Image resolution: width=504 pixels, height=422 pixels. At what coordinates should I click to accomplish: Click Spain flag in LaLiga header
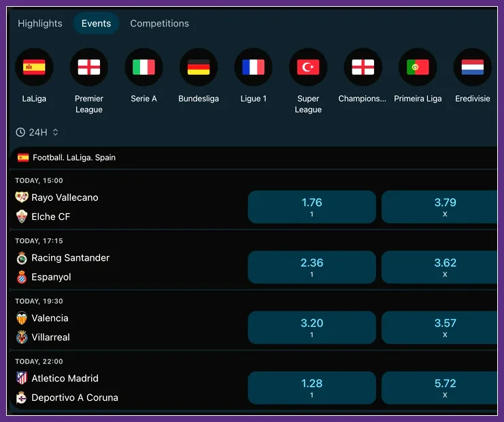coord(23,158)
